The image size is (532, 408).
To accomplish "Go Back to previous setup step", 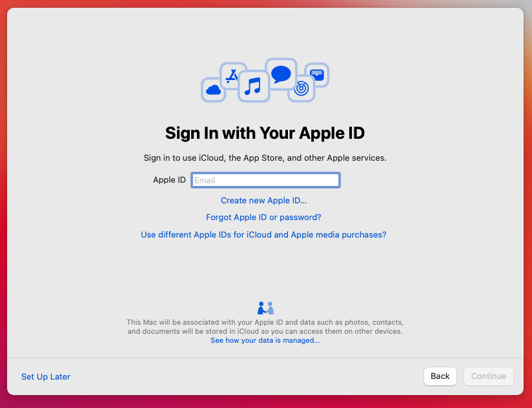I will coord(440,376).
